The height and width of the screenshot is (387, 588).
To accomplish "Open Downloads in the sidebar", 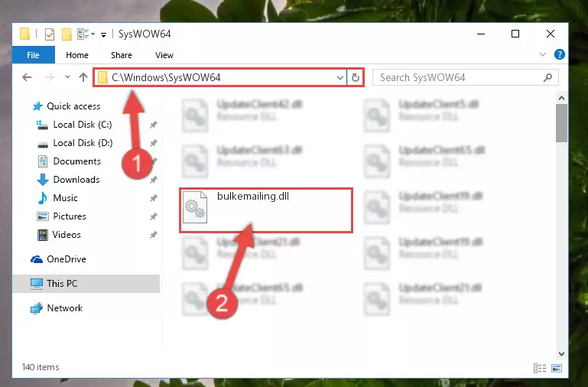I will point(76,180).
